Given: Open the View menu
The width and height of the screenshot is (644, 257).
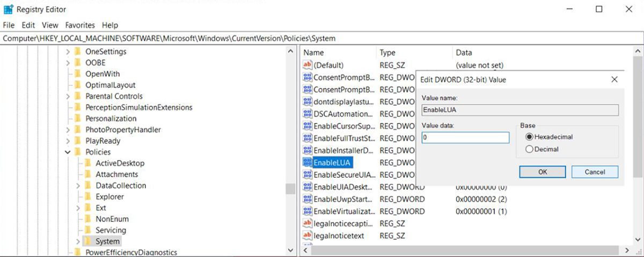Looking at the screenshot, I should pos(50,25).
